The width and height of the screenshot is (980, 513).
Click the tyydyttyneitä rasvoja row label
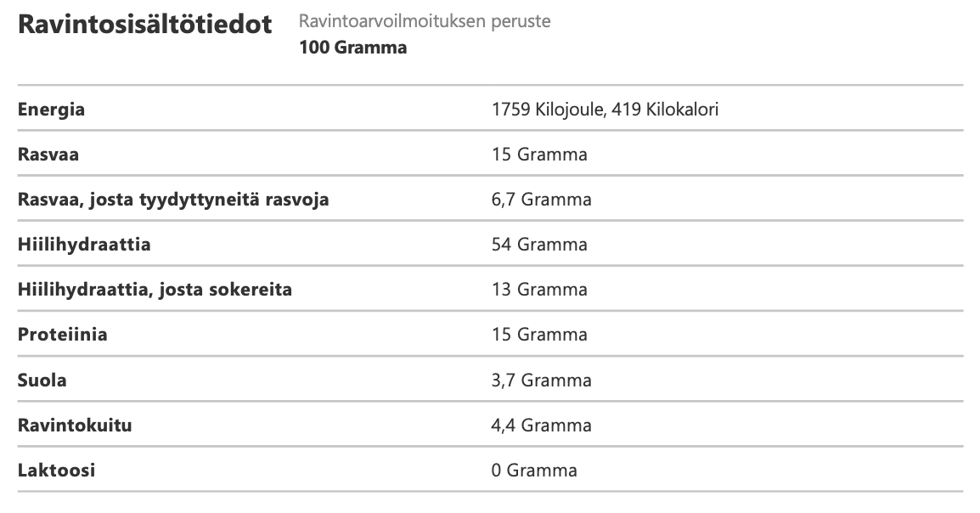click(173, 200)
